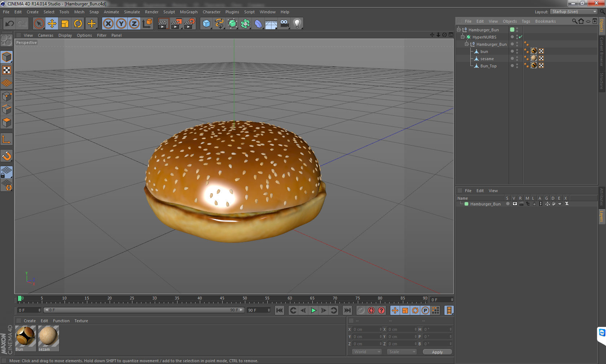Toggle Z axis lock
The width and height of the screenshot is (606, 364).
[x=134, y=24]
